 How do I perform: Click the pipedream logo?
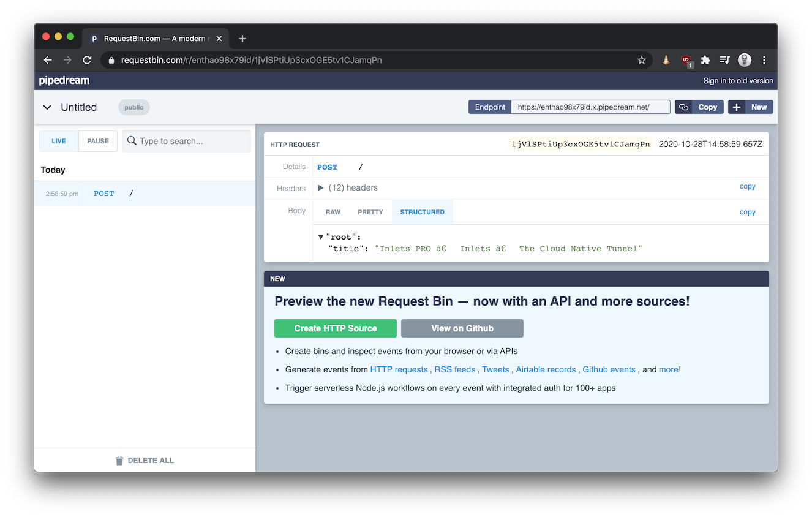(64, 81)
